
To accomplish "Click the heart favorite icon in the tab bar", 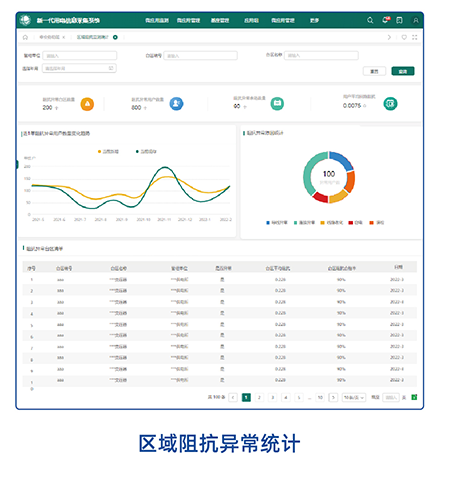I will click(404, 37).
